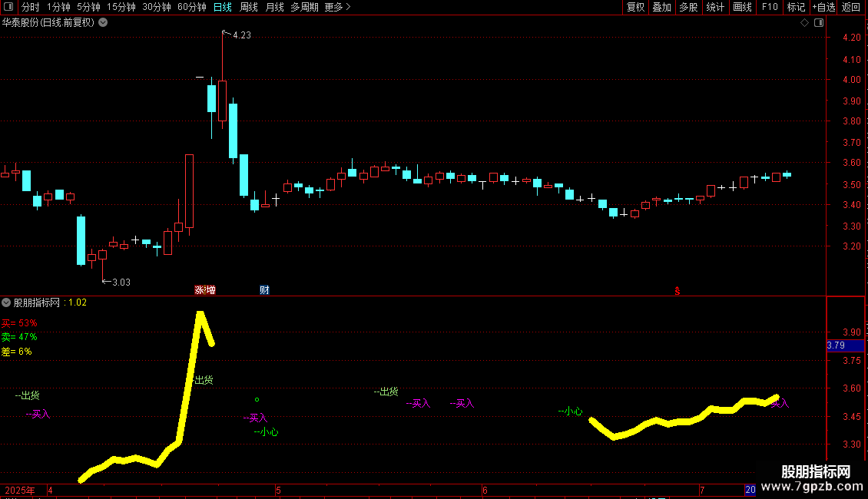Click the 统计 statistics button
The image size is (868, 499).
715,7
